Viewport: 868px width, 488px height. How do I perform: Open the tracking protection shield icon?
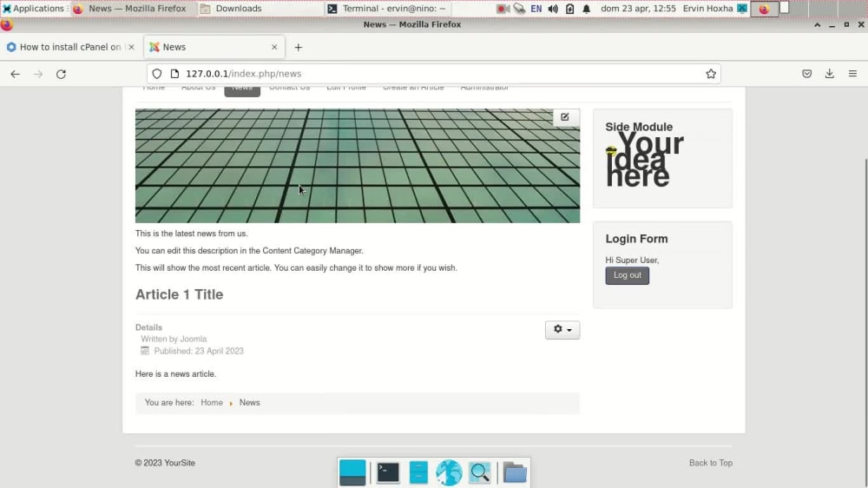157,74
